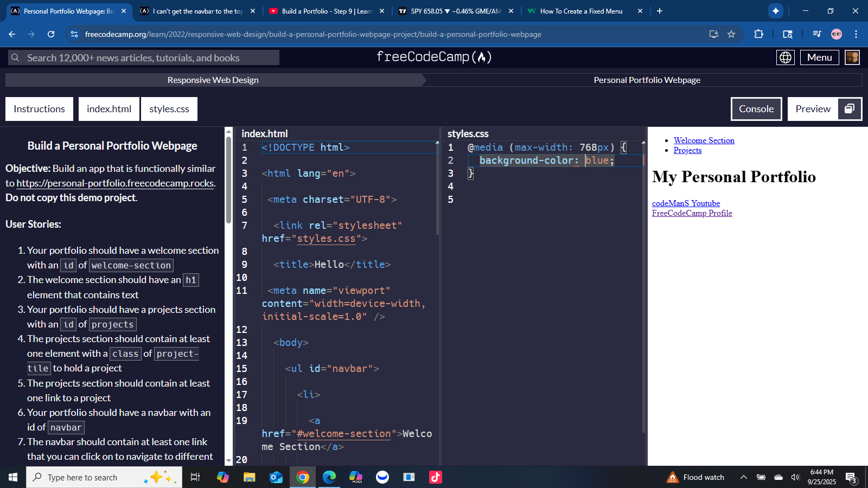868x488 pixels.
Task: Open the Chrome three-dot menu
Action: pos(856,34)
